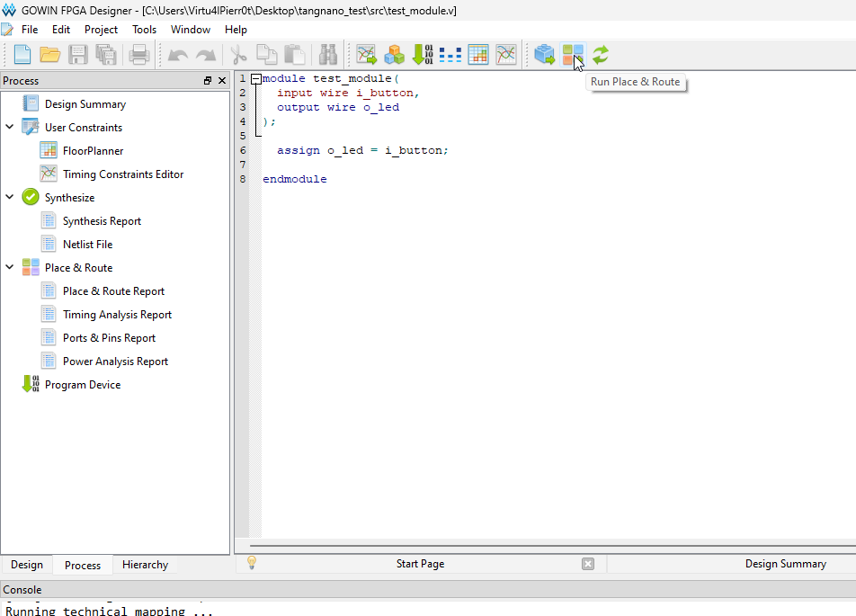Click the 'endmodule' keyword in the editor
Viewport: 856px width, 616px height.
(x=295, y=179)
